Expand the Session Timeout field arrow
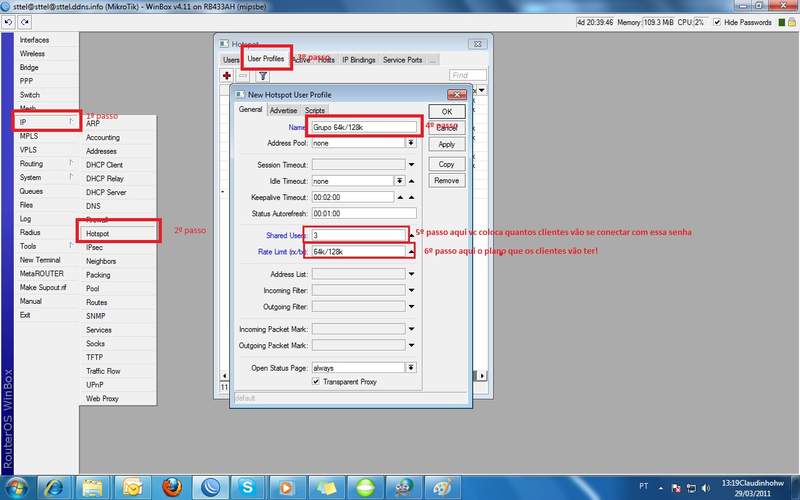 [411, 165]
